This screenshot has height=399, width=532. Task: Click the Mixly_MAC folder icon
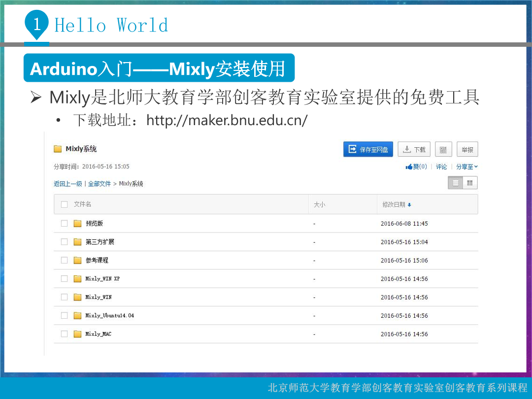click(77, 334)
